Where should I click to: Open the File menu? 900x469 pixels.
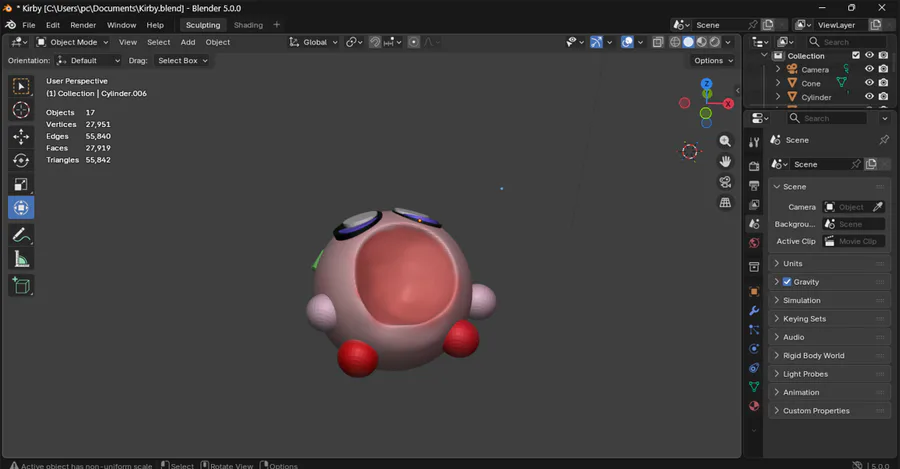(x=29, y=25)
